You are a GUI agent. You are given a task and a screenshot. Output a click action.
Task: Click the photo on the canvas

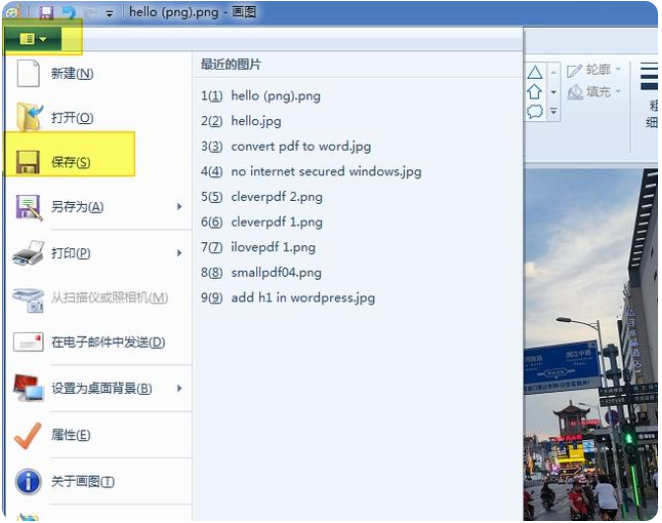[x=591, y=344]
